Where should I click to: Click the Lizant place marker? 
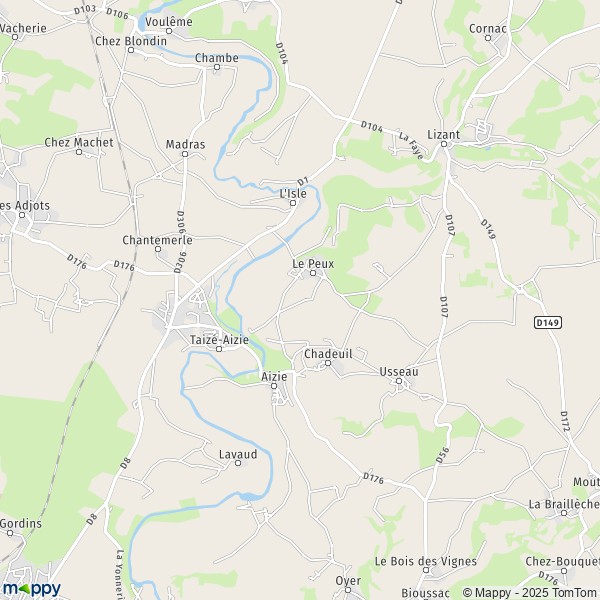click(x=444, y=144)
